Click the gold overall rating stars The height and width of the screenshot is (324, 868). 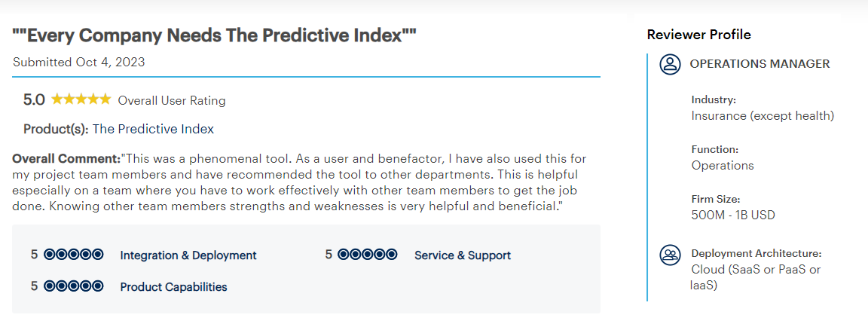(x=81, y=99)
